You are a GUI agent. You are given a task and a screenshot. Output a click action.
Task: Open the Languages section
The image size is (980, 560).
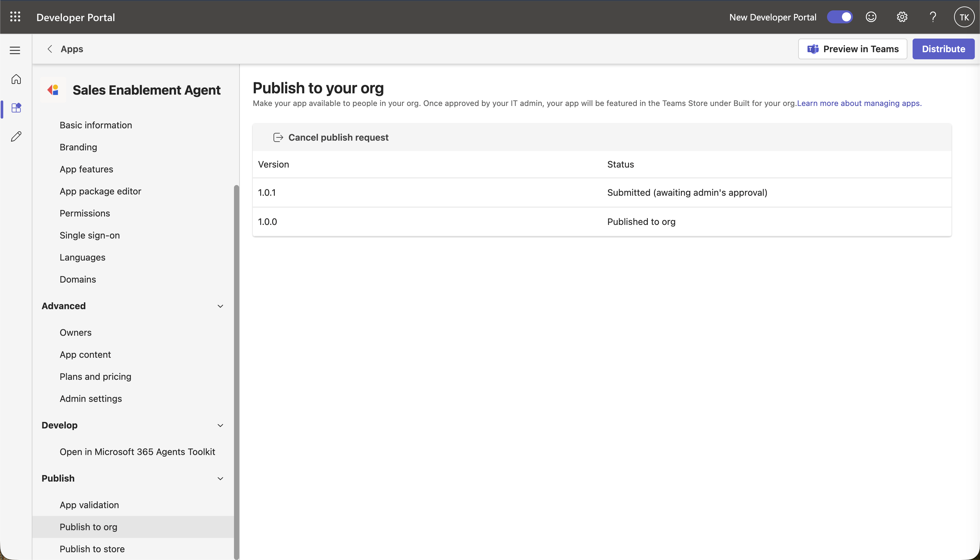(x=82, y=257)
